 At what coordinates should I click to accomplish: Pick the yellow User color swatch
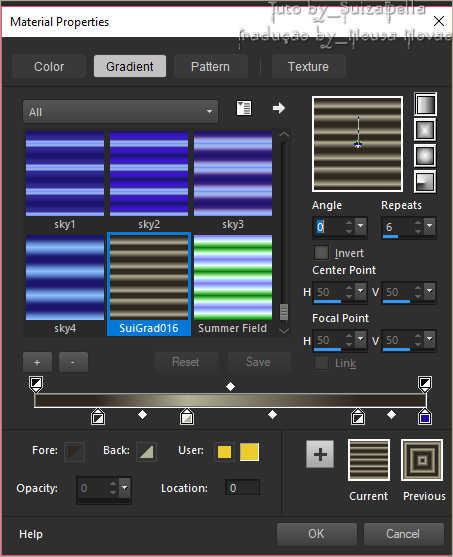pos(249,452)
